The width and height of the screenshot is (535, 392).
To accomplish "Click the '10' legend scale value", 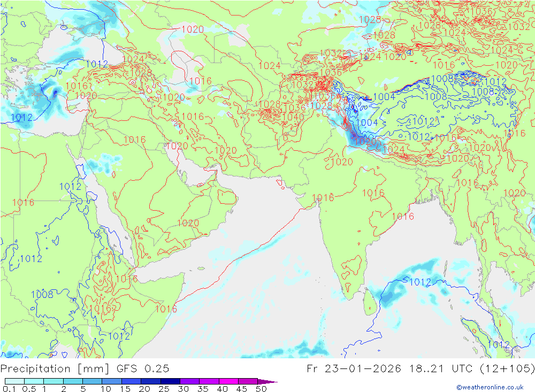I will (x=106, y=389).
